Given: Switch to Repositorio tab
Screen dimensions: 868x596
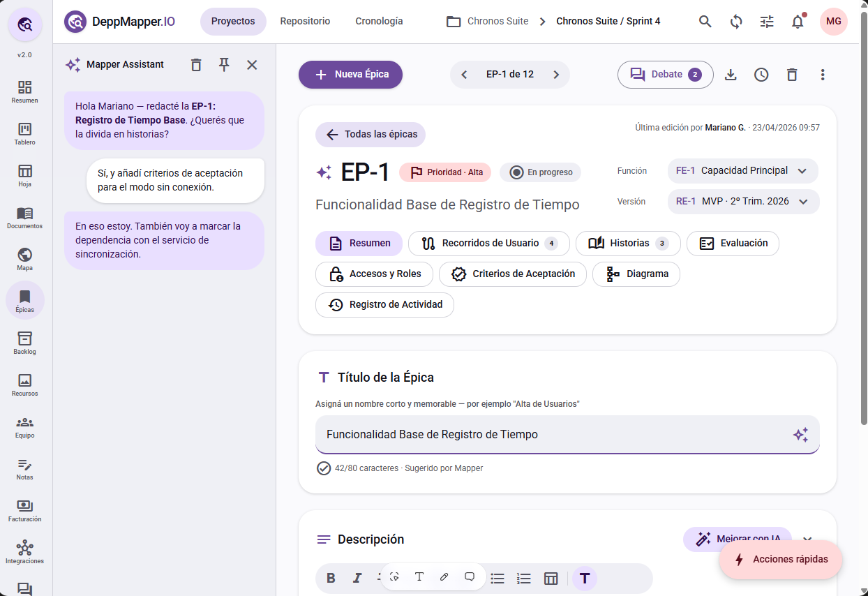Looking at the screenshot, I should point(305,22).
